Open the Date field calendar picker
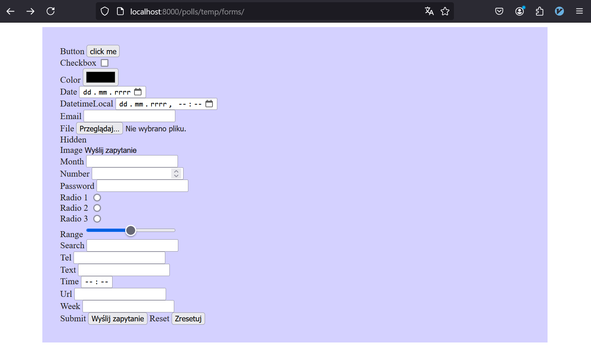Image resolution: width=591 pixels, height=364 pixels. coord(138,92)
